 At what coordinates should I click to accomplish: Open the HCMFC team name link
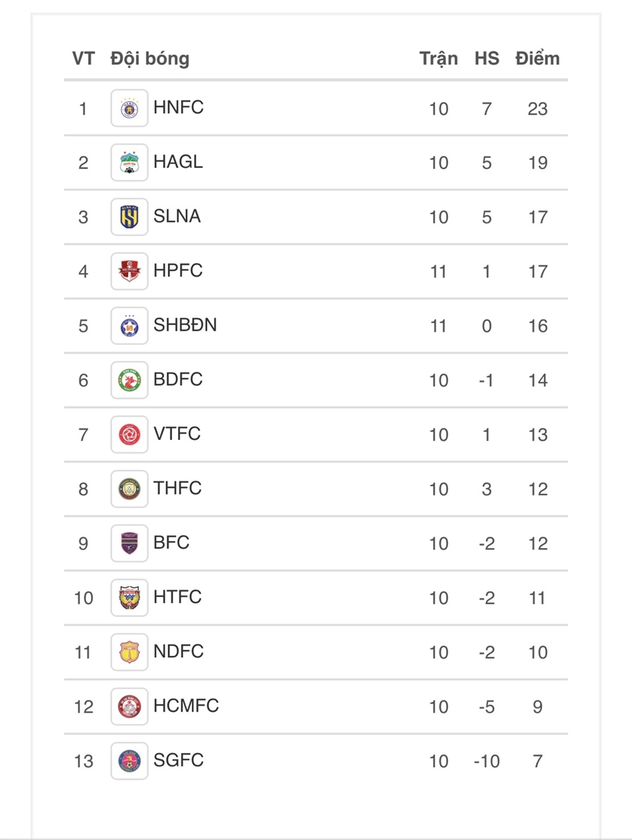pos(186,706)
